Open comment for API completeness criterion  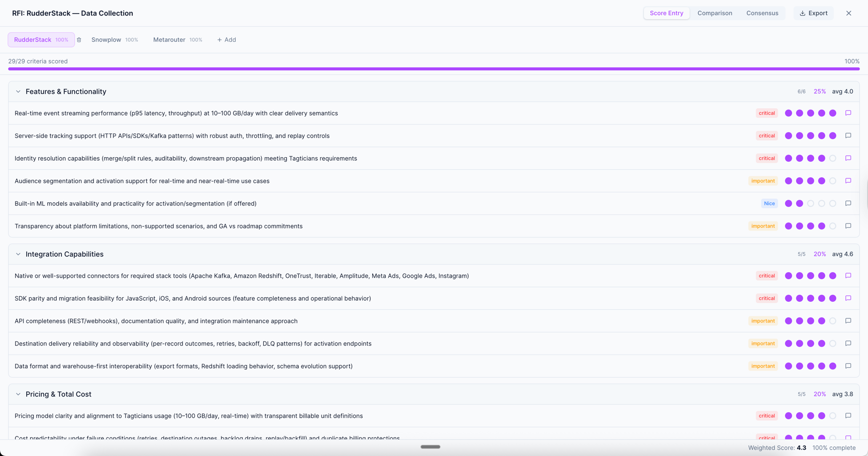click(848, 321)
